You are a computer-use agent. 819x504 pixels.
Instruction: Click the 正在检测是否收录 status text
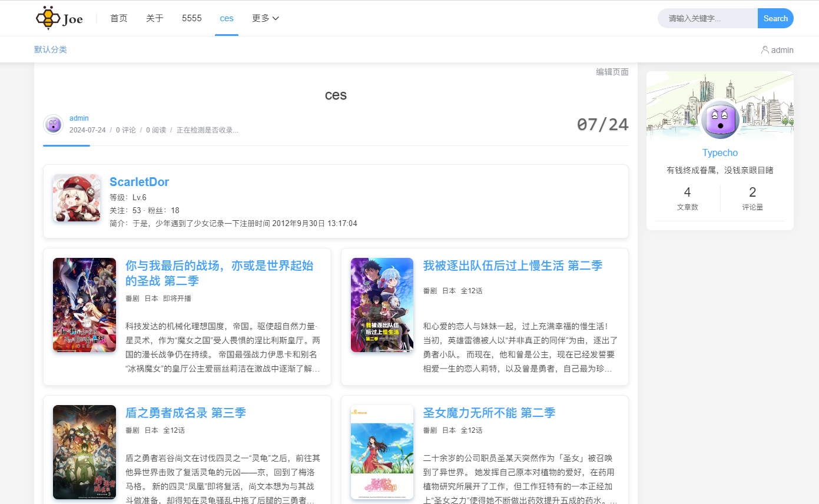coord(207,130)
